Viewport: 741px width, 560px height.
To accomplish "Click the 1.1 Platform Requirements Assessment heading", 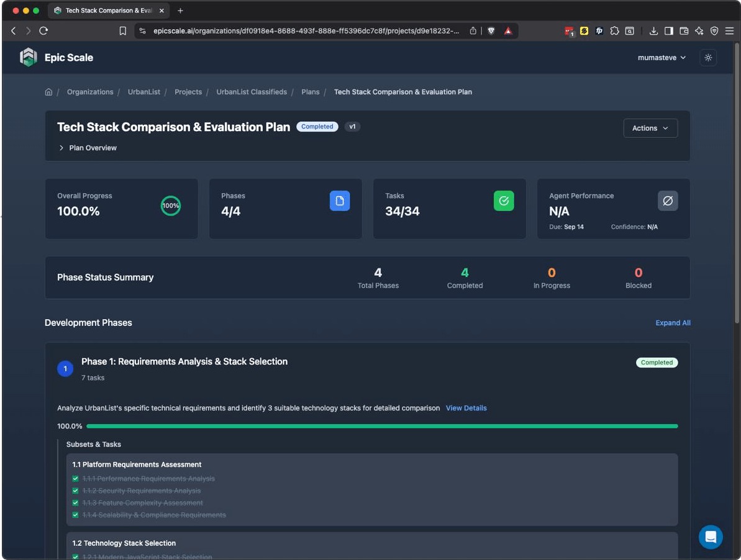I will point(137,464).
